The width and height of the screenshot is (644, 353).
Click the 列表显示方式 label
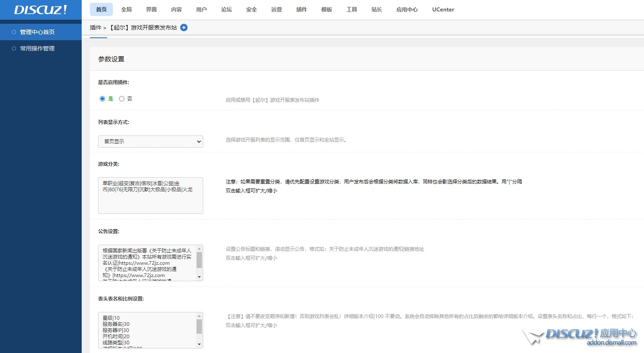[114, 122]
